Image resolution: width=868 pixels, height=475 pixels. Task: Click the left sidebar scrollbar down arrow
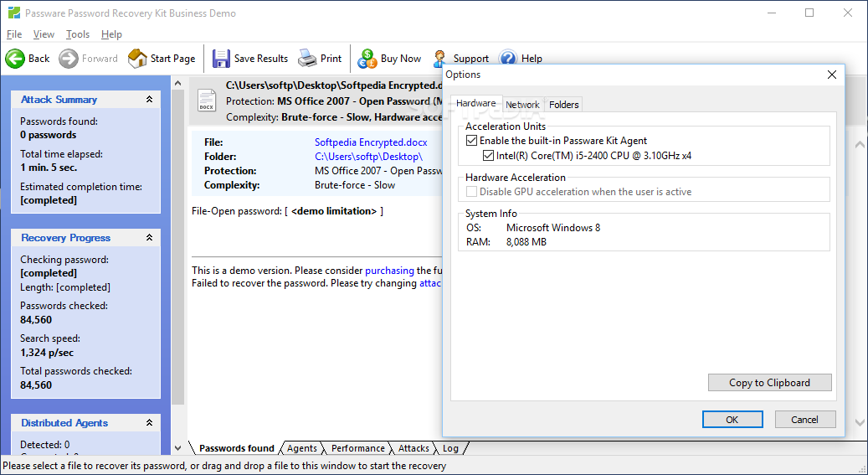(177, 448)
